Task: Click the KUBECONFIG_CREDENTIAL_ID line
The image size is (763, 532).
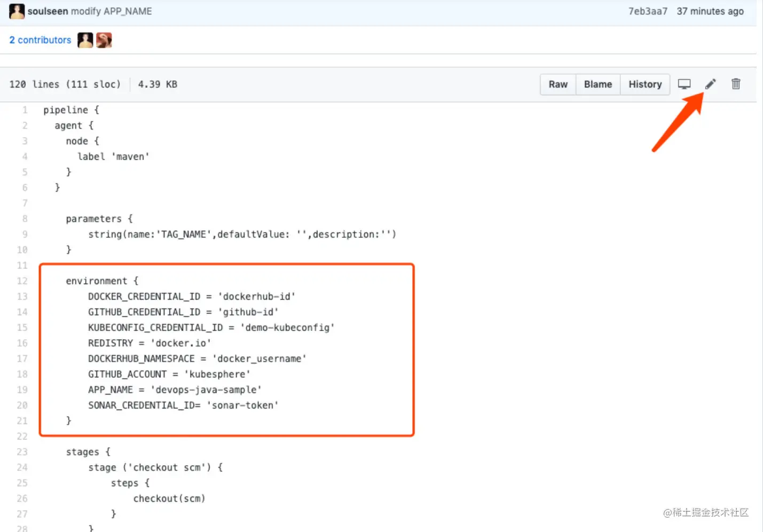Action: [211, 327]
